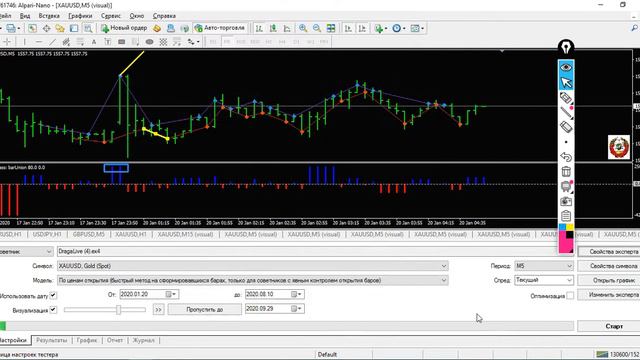Select the ellipse drawing tool

point(149,42)
